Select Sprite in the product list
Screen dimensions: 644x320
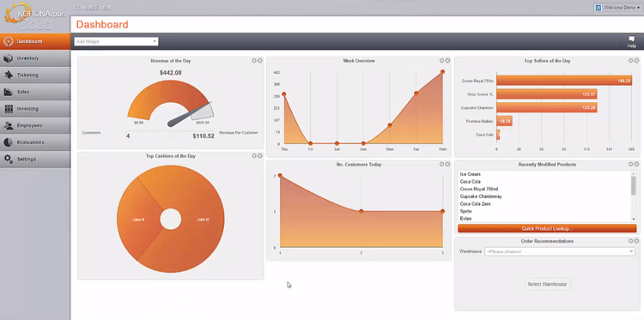[465, 211]
